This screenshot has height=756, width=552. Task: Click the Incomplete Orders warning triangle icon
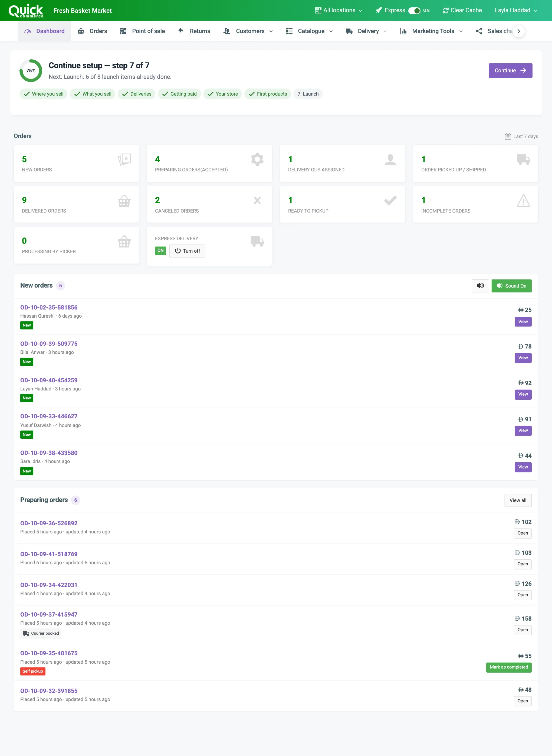523,201
